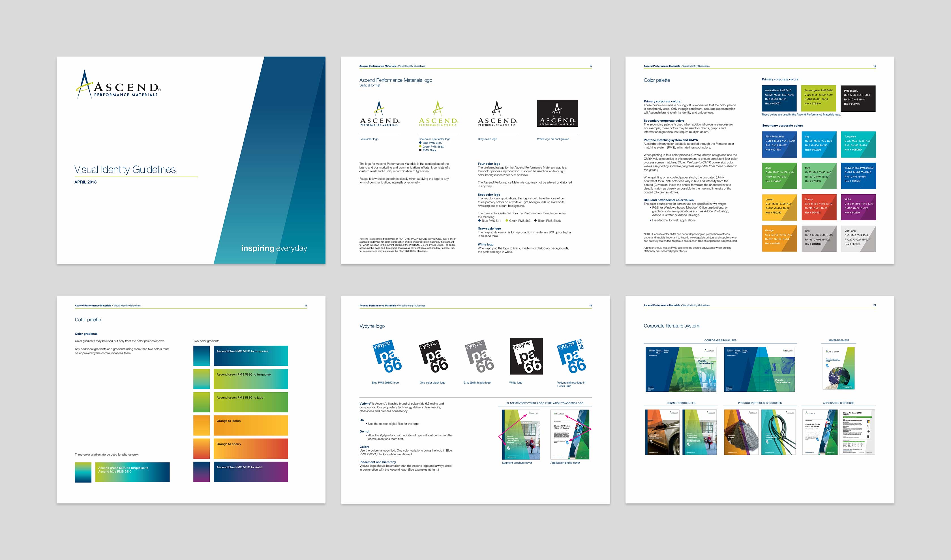Pick the Violet secondary color swatch

pyautogui.click(x=858, y=207)
